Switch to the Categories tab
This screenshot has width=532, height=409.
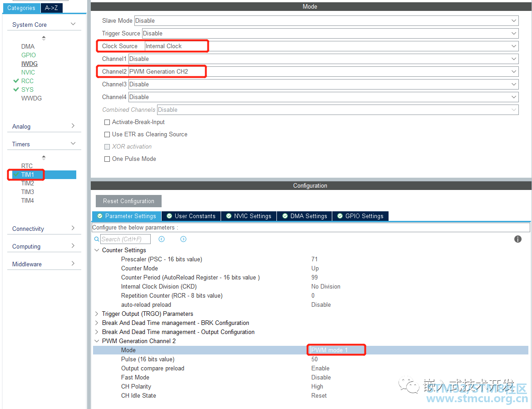point(21,8)
